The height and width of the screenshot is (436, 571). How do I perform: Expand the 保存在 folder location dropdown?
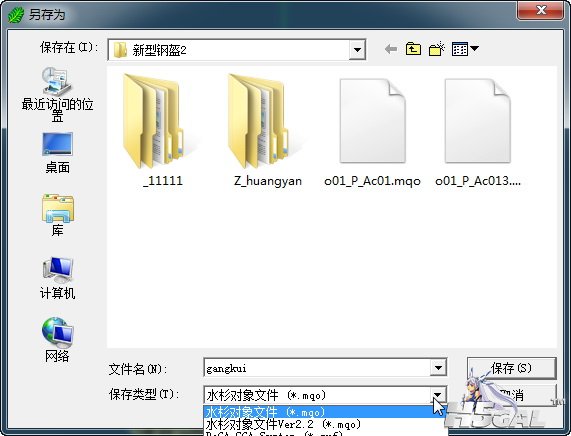(x=357, y=50)
